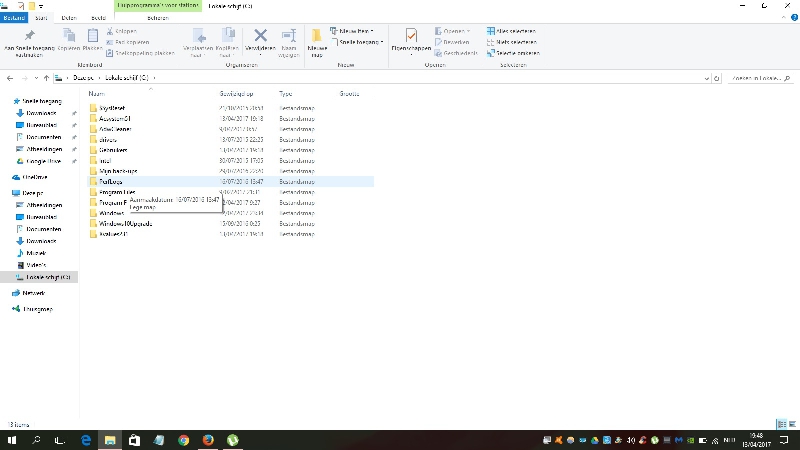Click the Verwijderen (delete) icon in ribbon
The height and width of the screenshot is (450, 800).
(260, 36)
